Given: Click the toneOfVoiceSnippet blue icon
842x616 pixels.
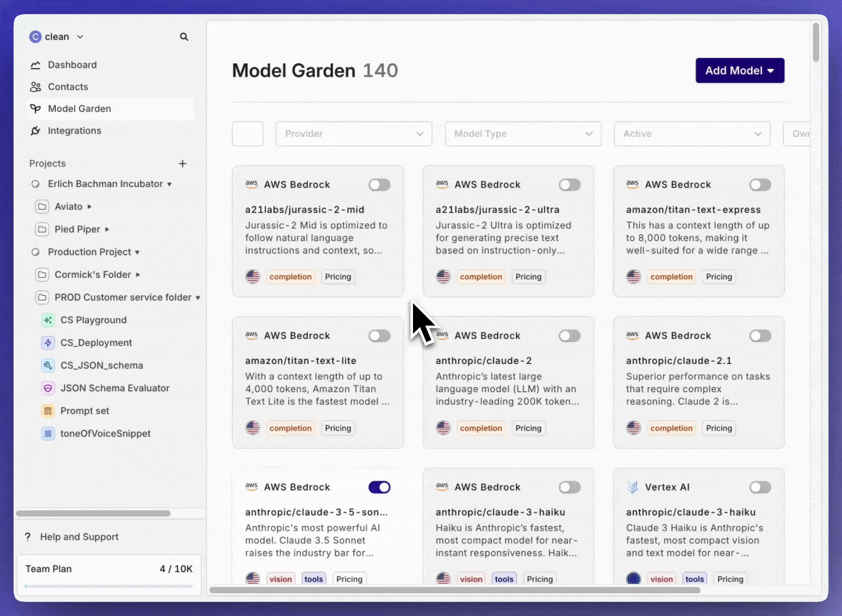Looking at the screenshot, I should click(x=48, y=433).
